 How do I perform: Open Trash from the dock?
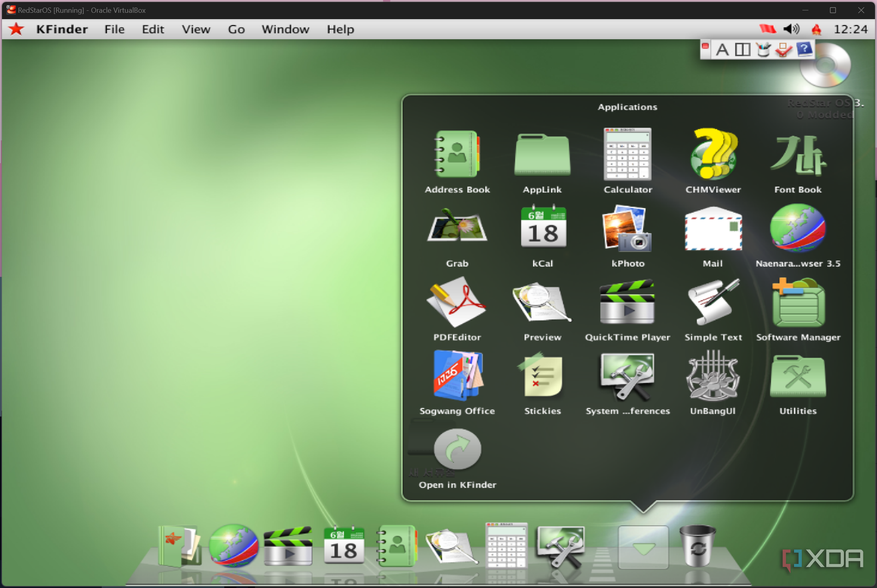[697, 546]
